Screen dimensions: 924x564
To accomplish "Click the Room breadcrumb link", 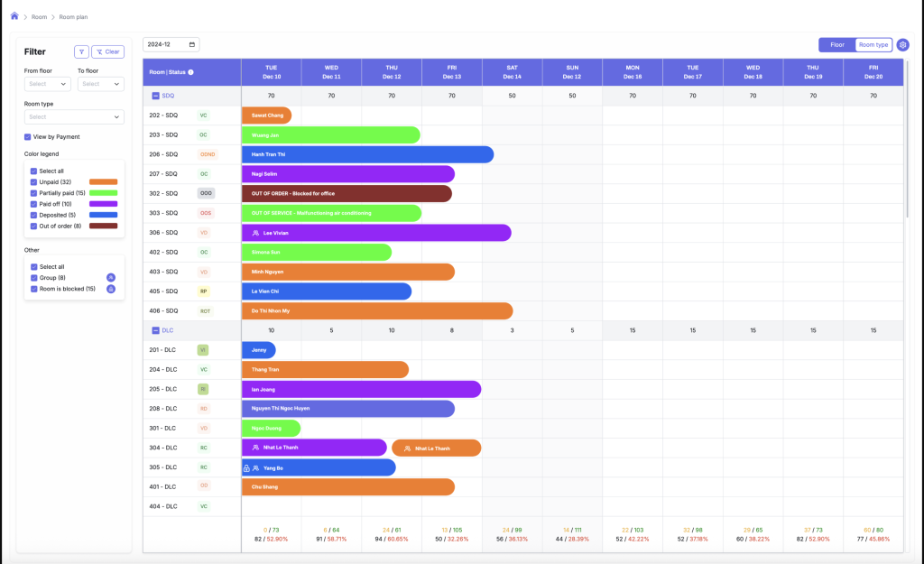I will click(x=39, y=17).
